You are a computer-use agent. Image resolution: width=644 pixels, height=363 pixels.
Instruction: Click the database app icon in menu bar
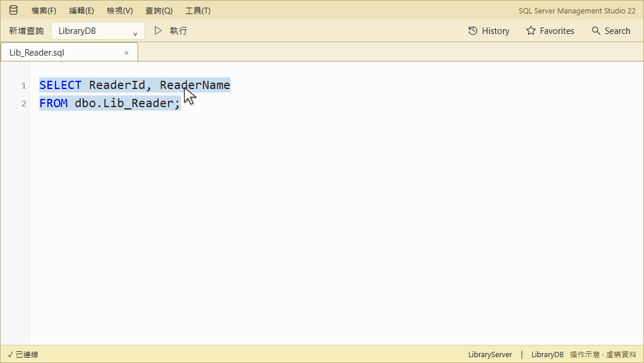pos(13,11)
